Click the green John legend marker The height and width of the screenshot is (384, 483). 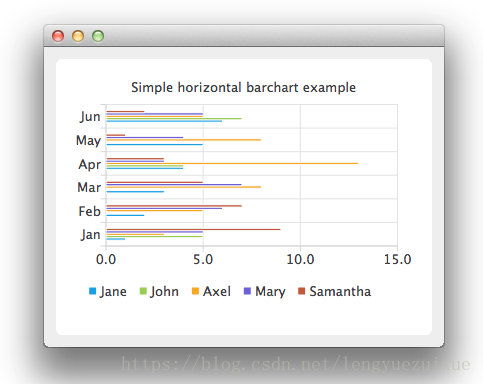pos(143,291)
